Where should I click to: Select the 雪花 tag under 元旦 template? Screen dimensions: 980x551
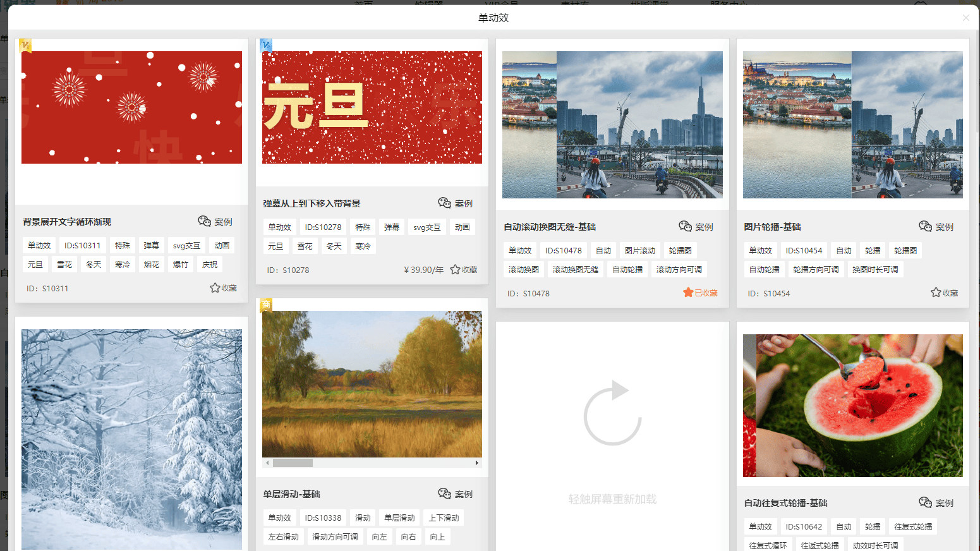tap(305, 246)
